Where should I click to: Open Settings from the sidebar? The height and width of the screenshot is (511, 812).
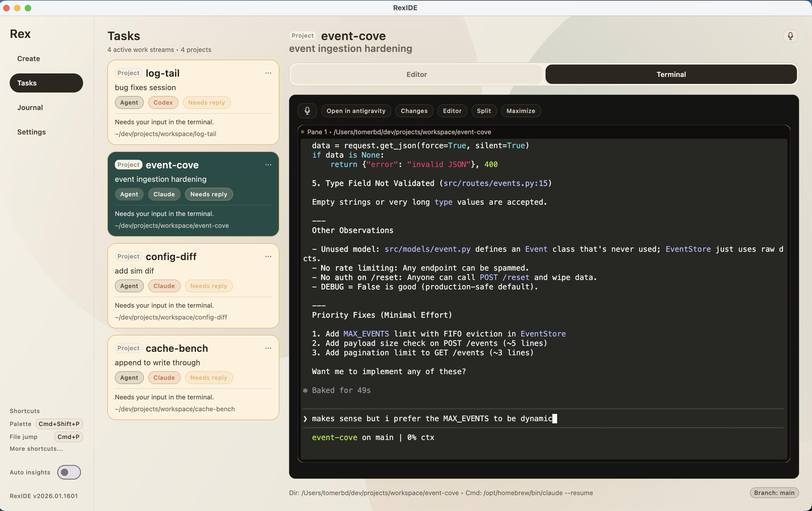click(x=31, y=132)
